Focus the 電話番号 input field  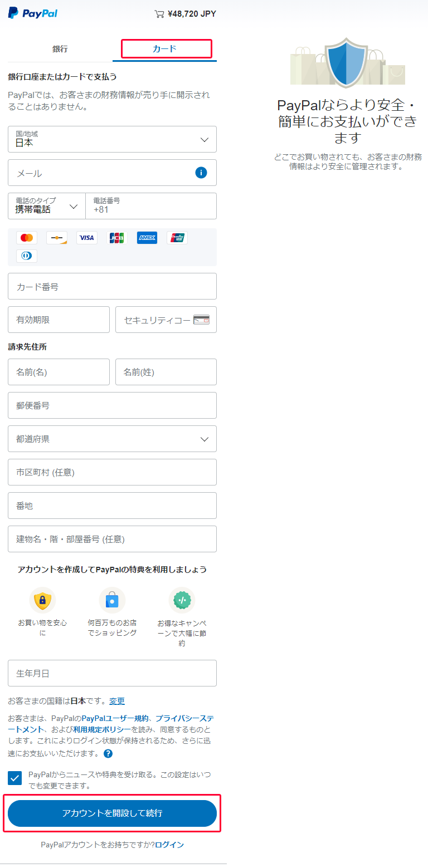coord(151,206)
